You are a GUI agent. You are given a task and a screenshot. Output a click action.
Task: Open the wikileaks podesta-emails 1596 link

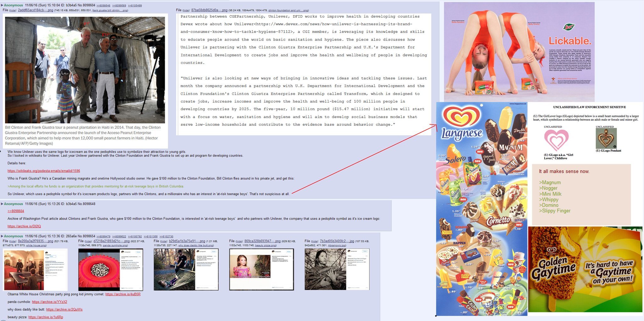[44, 171]
